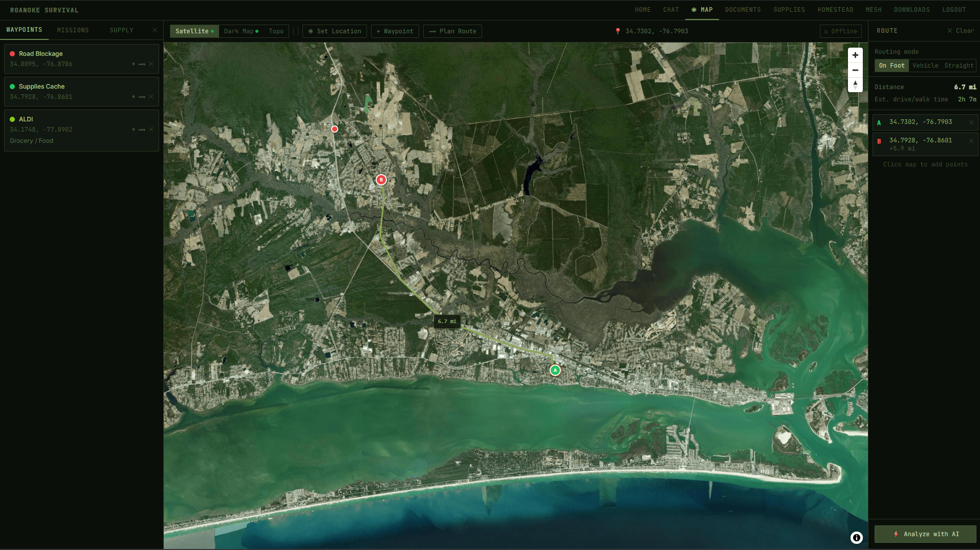Viewport: 980px width, 550px height.
Task: Open the HOMESTEAD page
Action: tap(835, 9)
